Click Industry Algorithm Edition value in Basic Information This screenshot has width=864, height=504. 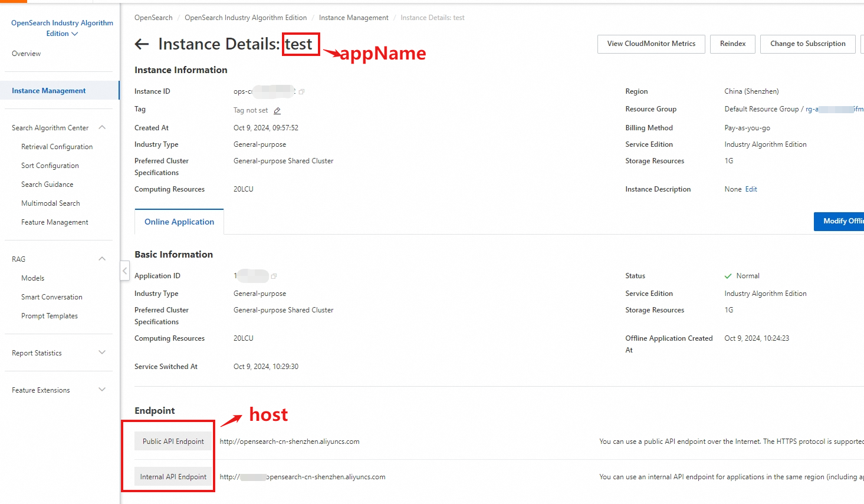click(x=766, y=294)
